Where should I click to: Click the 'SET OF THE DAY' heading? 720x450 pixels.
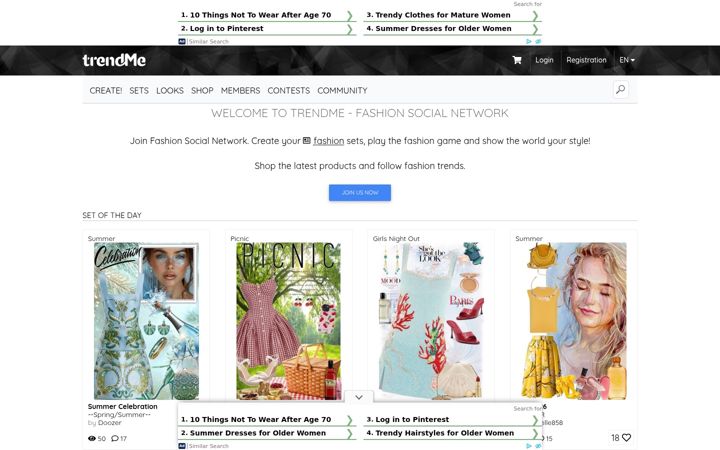(x=112, y=215)
